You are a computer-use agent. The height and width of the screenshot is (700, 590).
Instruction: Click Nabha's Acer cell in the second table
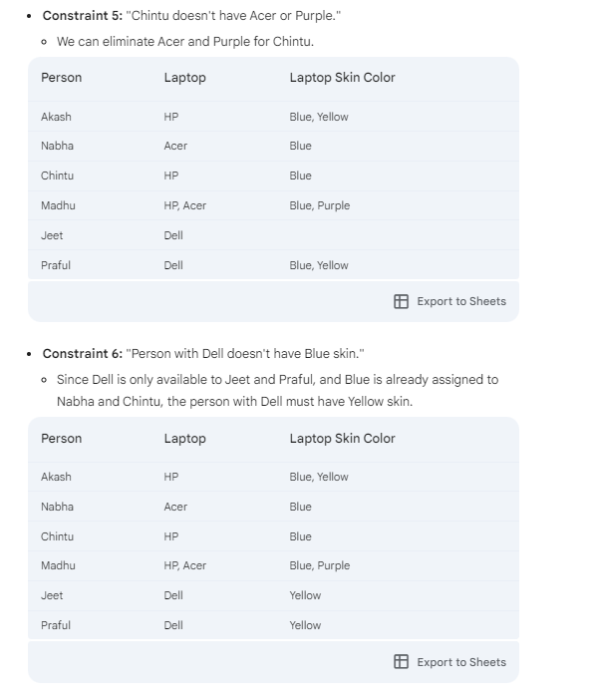click(175, 507)
